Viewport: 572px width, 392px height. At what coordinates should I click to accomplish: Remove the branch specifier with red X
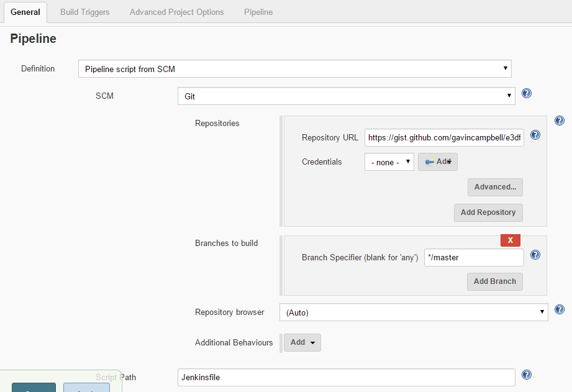pos(510,240)
